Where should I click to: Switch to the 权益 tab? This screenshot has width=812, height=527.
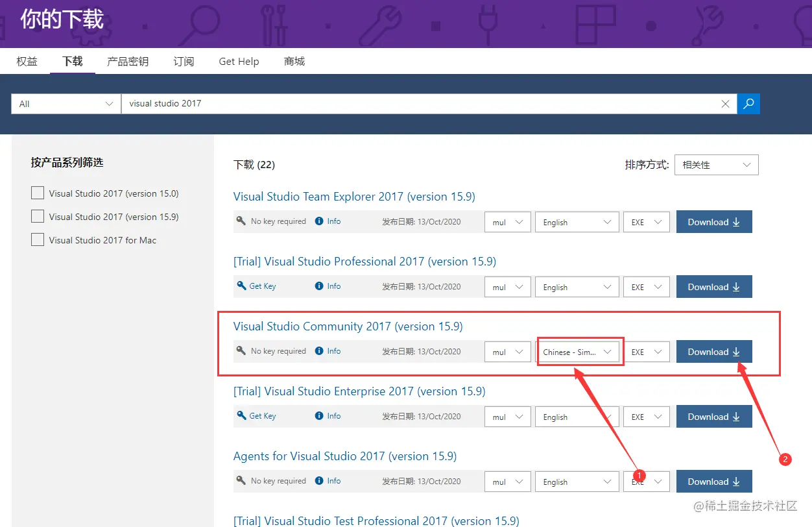pos(27,62)
